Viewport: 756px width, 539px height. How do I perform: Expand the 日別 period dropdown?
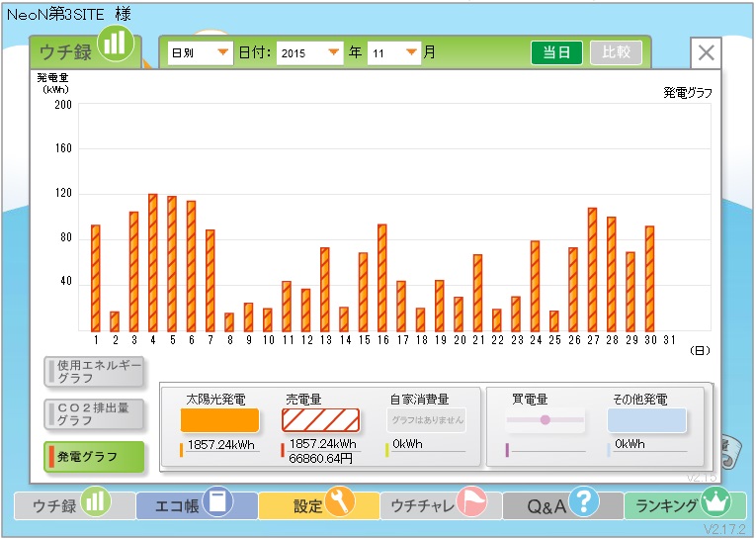(x=200, y=52)
